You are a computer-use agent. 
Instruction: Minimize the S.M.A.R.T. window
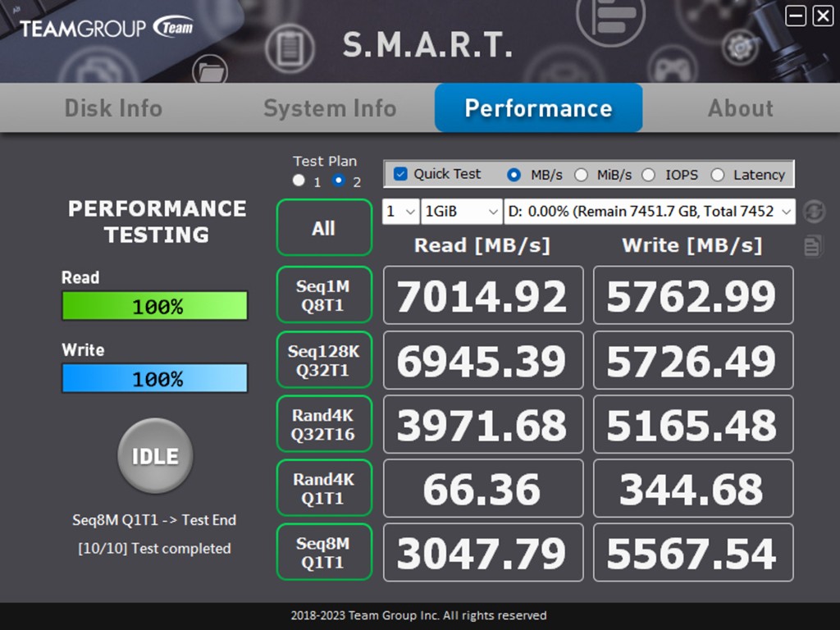click(x=795, y=16)
